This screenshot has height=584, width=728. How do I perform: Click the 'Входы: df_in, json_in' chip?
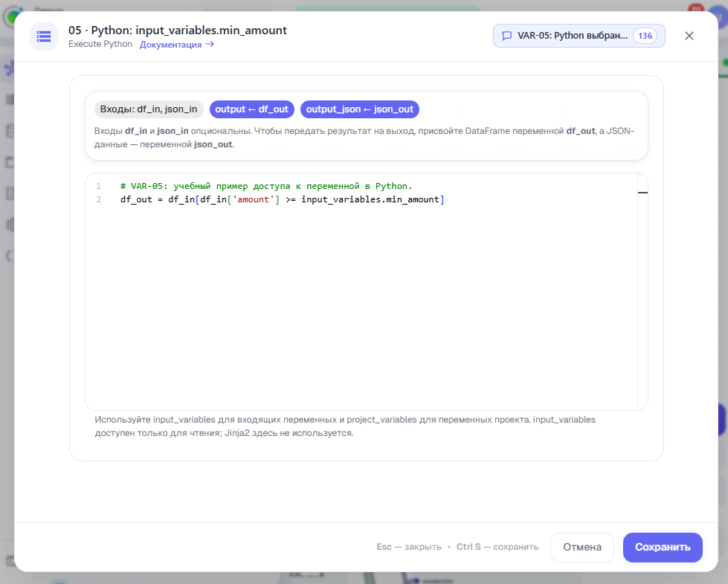pyautogui.click(x=149, y=109)
